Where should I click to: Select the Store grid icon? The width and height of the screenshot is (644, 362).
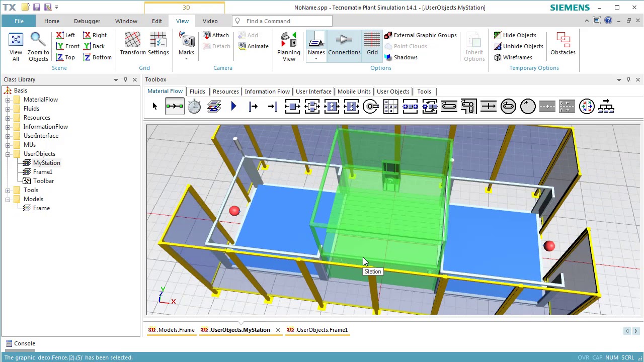point(390,106)
